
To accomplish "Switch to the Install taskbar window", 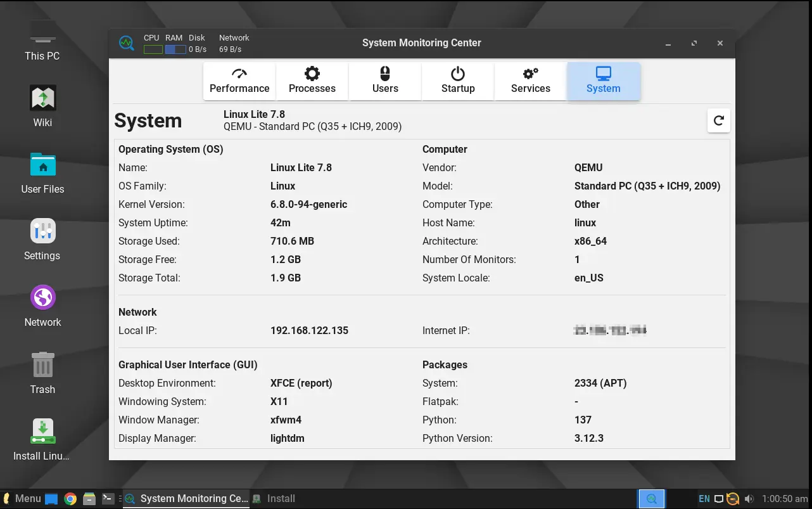I will [x=274, y=499].
